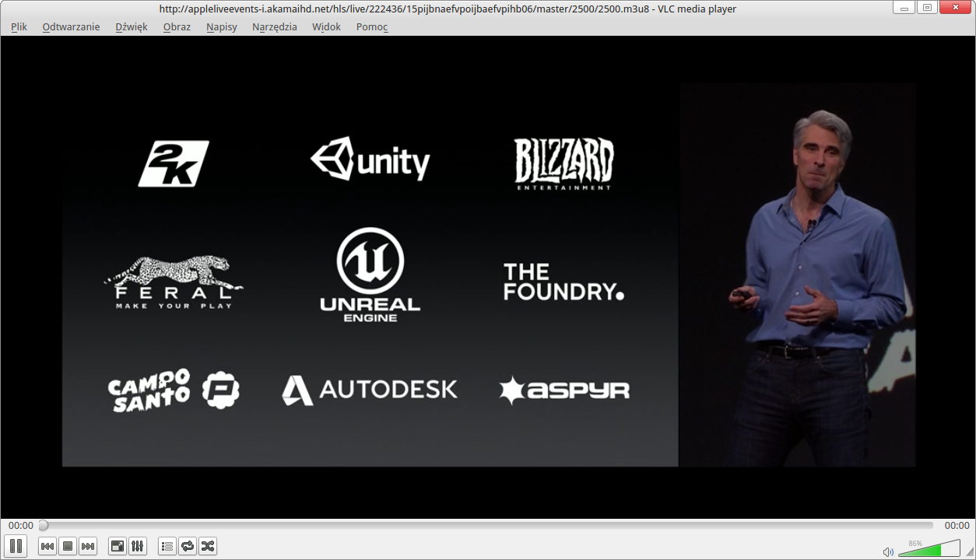Skip to the previous media item

coord(47,546)
